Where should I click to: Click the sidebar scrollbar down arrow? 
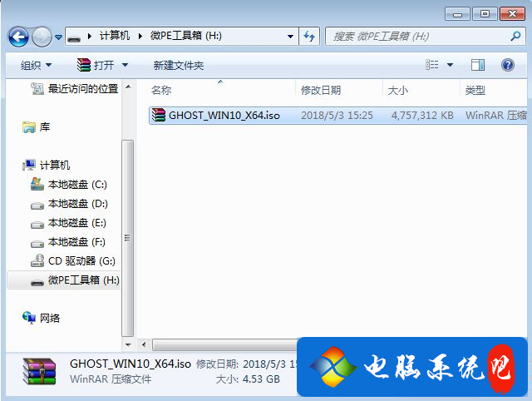point(128,344)
